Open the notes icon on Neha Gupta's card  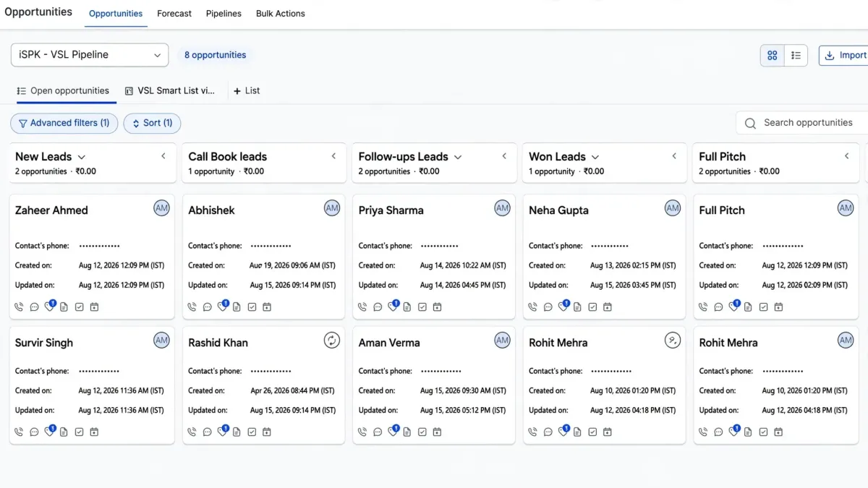click(577, 307)
